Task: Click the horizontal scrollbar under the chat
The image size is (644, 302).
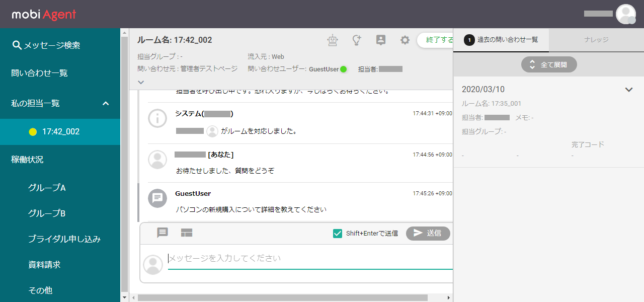Action: pos(283,297)
